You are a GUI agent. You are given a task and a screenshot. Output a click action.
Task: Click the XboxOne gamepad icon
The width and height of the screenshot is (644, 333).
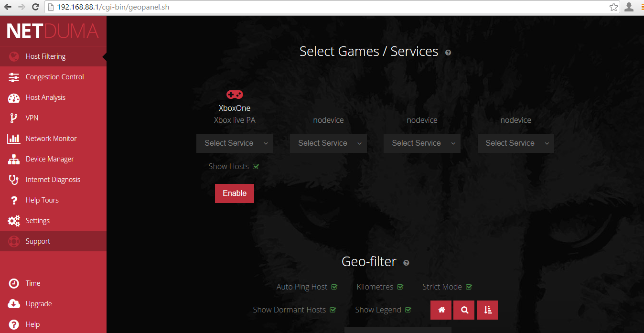click(x=234, y=95)
